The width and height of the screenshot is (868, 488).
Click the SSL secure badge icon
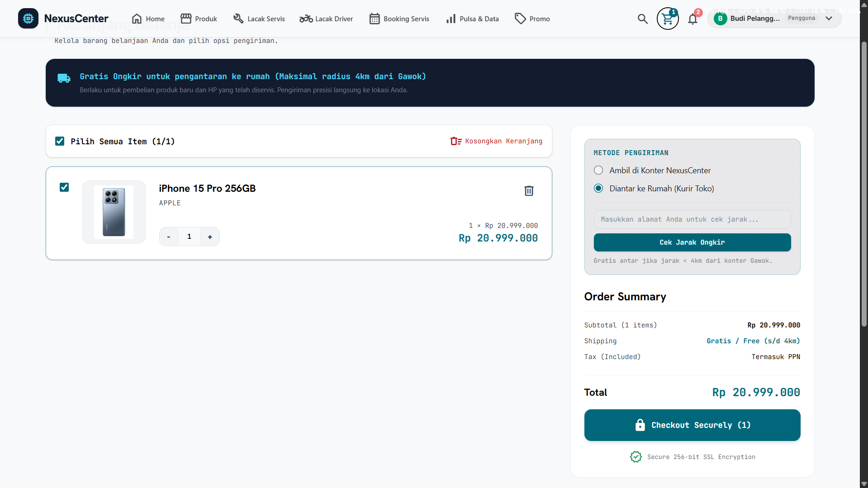coord(636,457)
